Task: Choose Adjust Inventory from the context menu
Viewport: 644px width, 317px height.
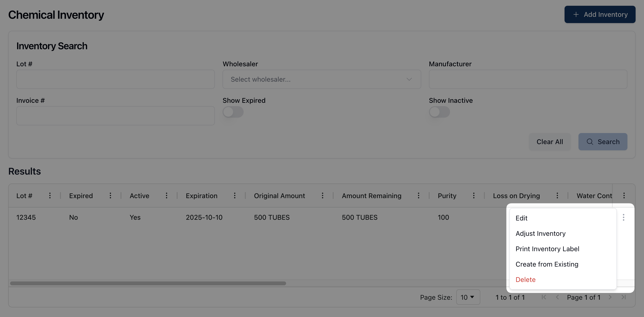Action: (x=541, y=233)
